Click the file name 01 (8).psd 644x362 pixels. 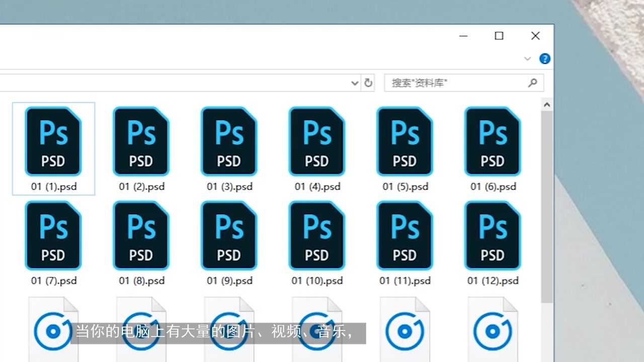[x=142, y=281]
